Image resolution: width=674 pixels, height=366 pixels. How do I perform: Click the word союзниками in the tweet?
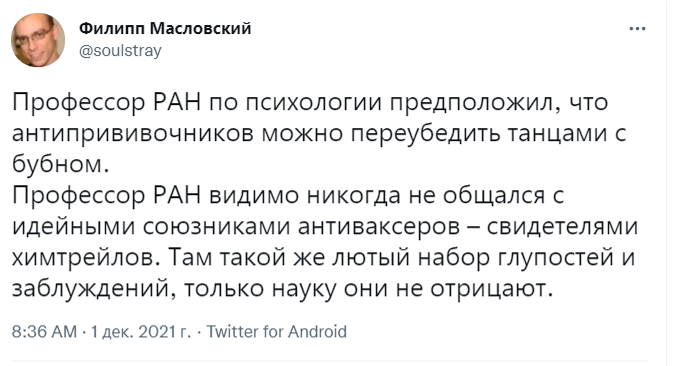[216, 227]
